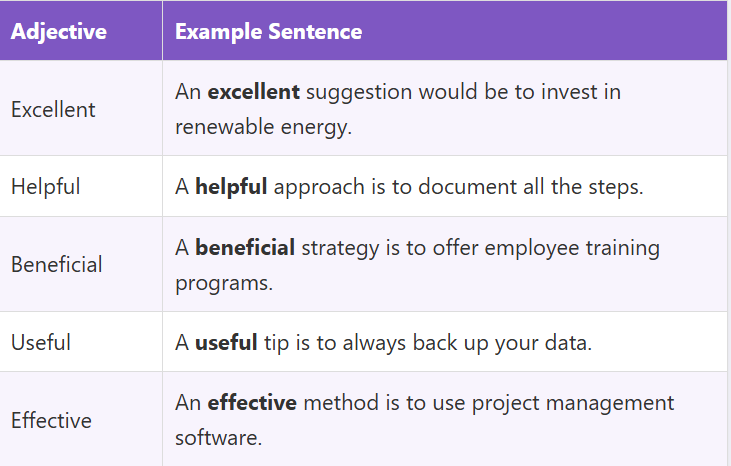The width and height of the screenshot is (731, 466).
Task: Click the bold word effective in sentence
Action: pyautogui.click(x=252, y=403)
